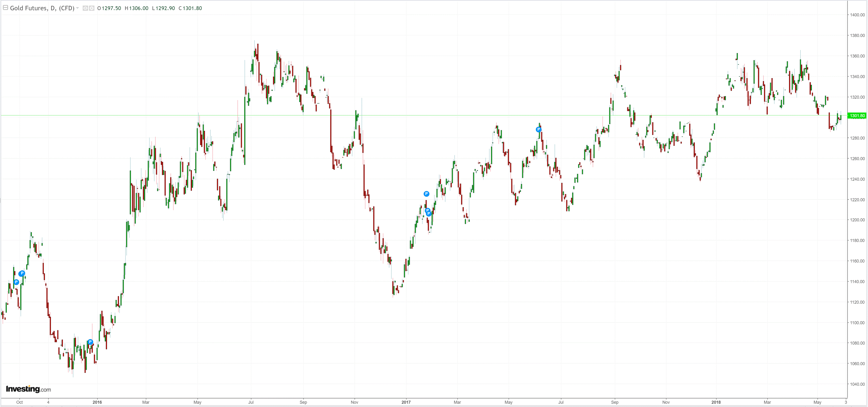Collapse the Gold Futures legend box
Screen dimensions: 868x407
[5, 7]
